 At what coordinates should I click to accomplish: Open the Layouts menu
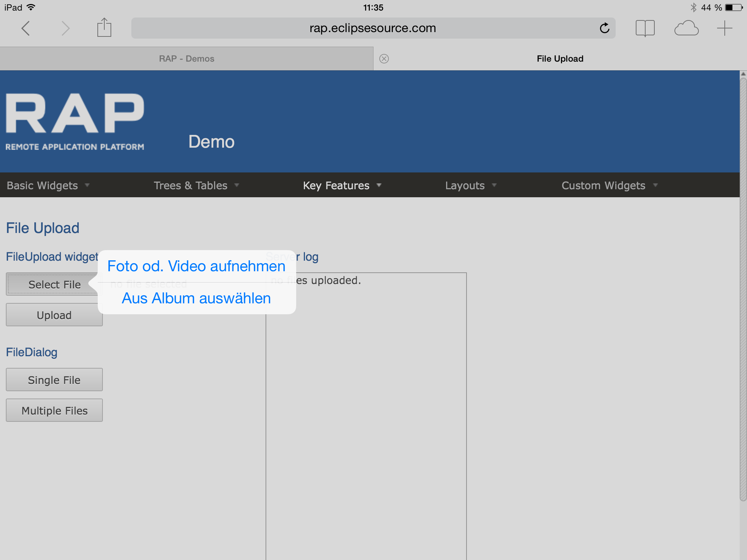click(x=471, y=185)
